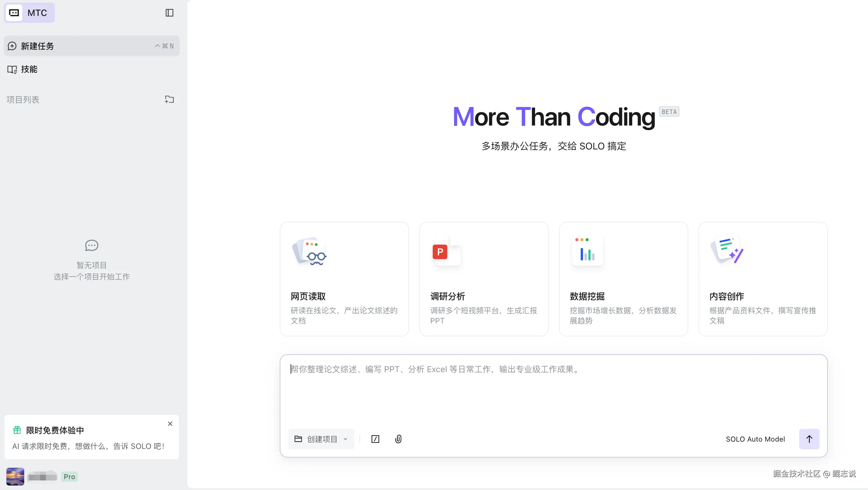Viewport: 868px width, 490px height.
Task: Click the 暂无项目 chat bubble icon
Action: [91, 245]
